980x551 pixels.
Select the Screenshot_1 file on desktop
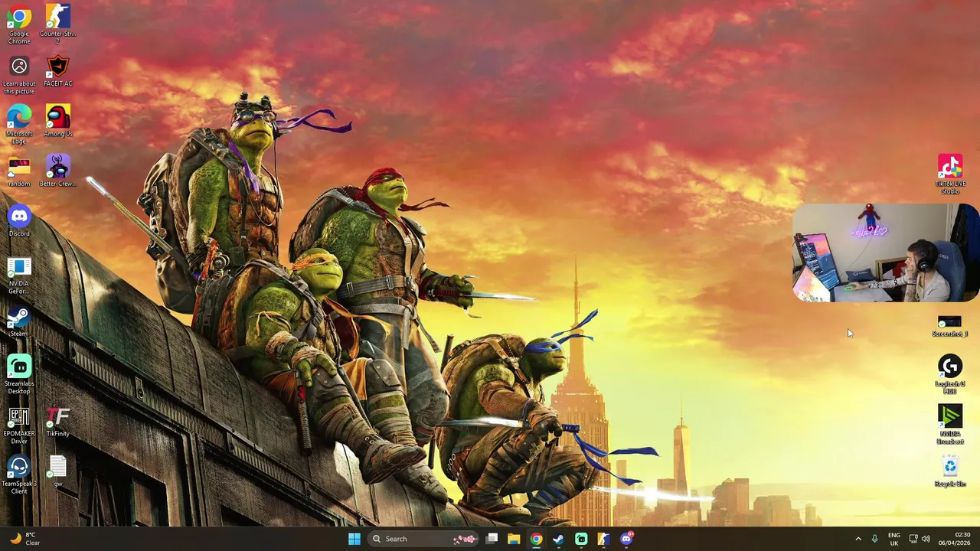pyautogui.click(x=950, y=326)
